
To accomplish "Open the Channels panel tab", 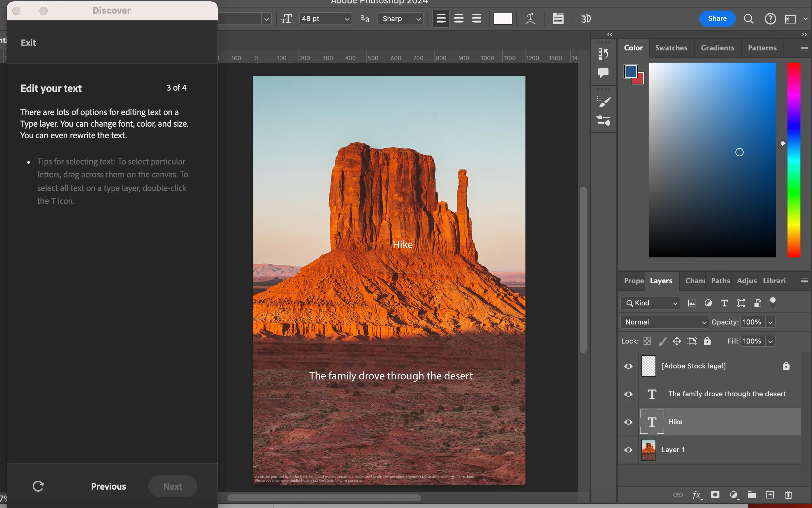I will [695, 281].
